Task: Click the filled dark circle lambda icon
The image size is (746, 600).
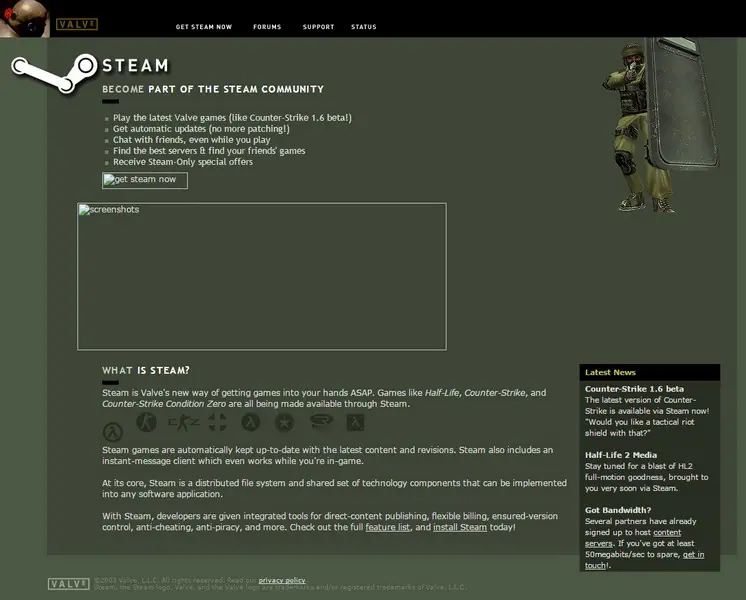Action: pyautogui.click(x=251, y=422)
